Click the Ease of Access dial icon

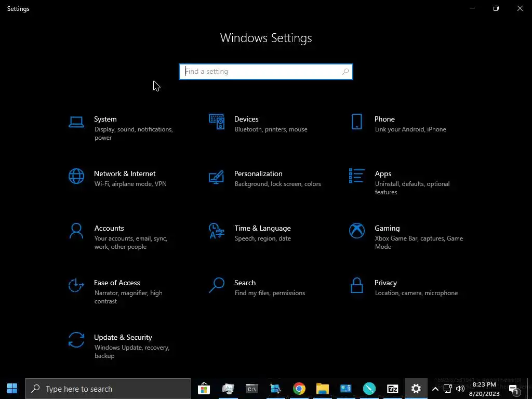[x=76, y=285]
